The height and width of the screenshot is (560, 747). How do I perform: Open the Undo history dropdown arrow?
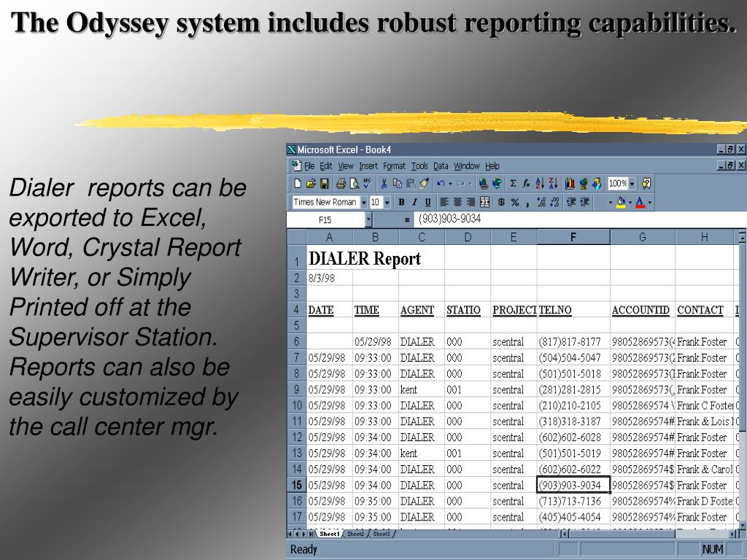(x=450, y=184)
